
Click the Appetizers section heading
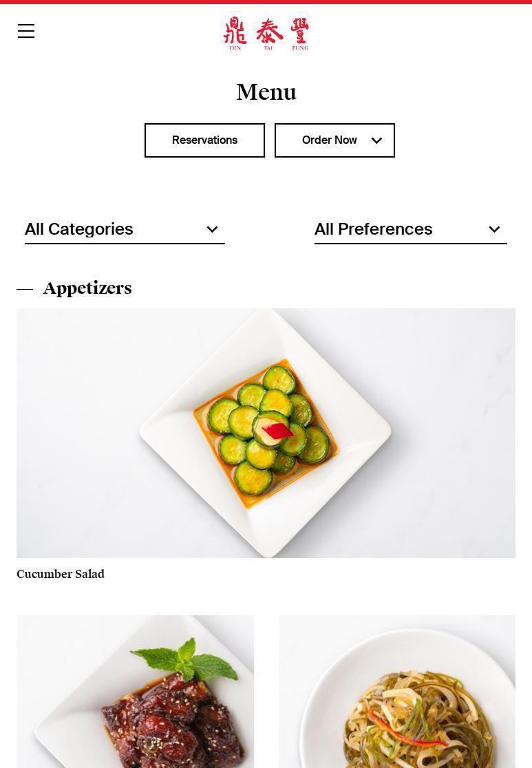[x=87, y=288]
